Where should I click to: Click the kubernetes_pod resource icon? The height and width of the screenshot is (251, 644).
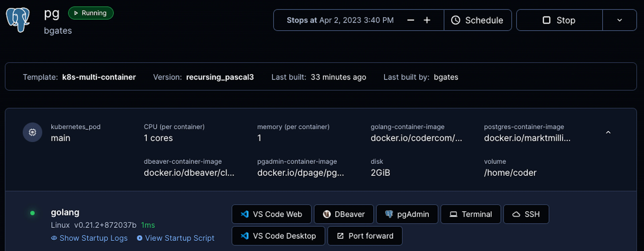[x=33, y=132]
